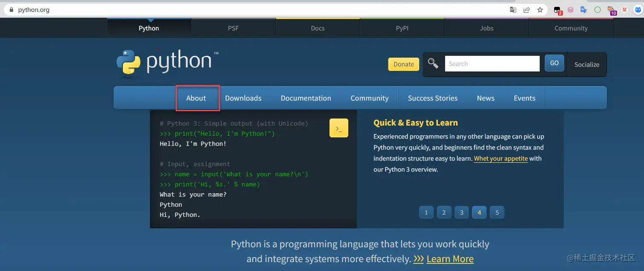This screenshot has height=271, width=644.
Task: Show slide 2 of the carousel
Action: (x=444, y=212)
